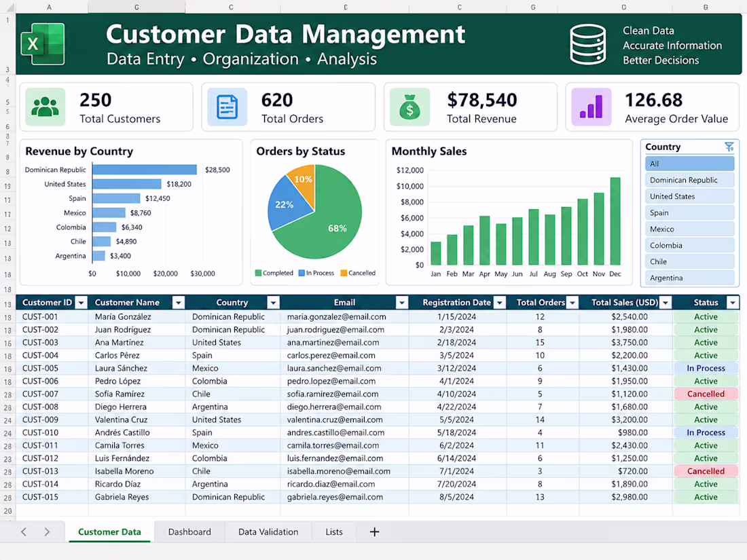Filter slicer by Argentina
The image size is (747, 560).
click(689, 278)
